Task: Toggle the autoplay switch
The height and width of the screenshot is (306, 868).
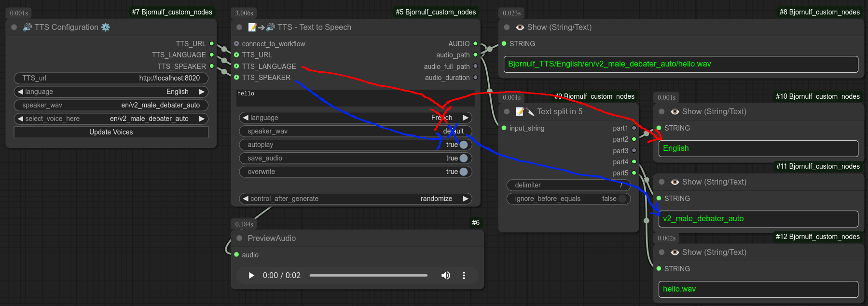Action: [463, 145]
